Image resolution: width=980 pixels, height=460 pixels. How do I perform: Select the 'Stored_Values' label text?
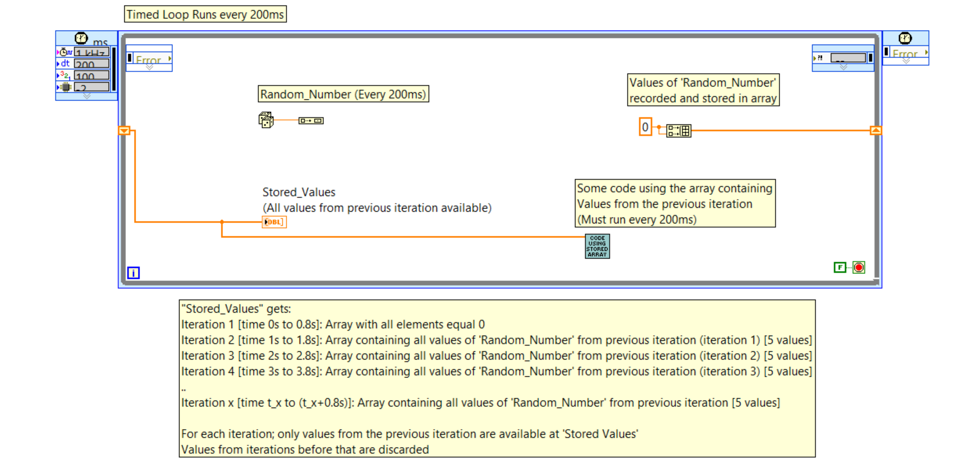pyautogui.click(x=299, y=192)
